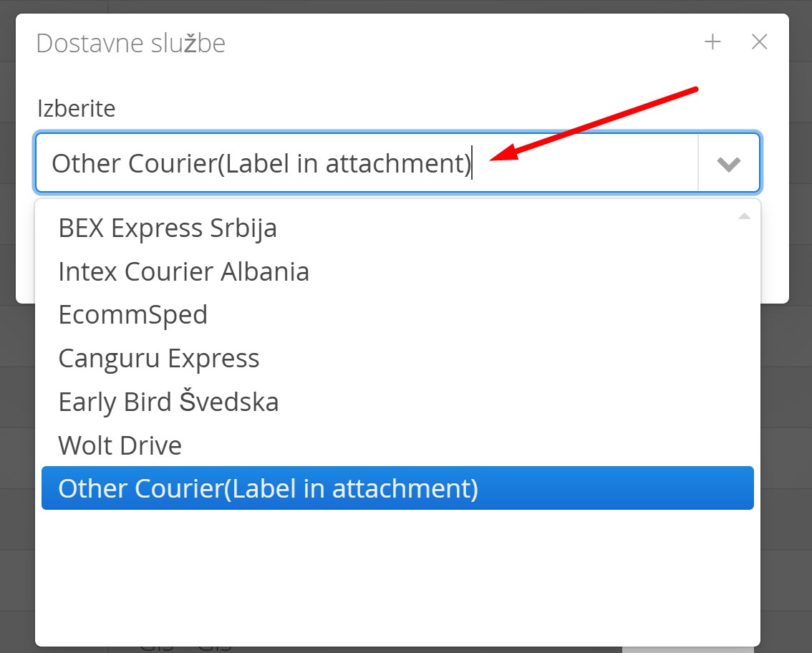Add a new delivery service with plus icon
This screenshot has width=812, height=653.
[712, 42]
